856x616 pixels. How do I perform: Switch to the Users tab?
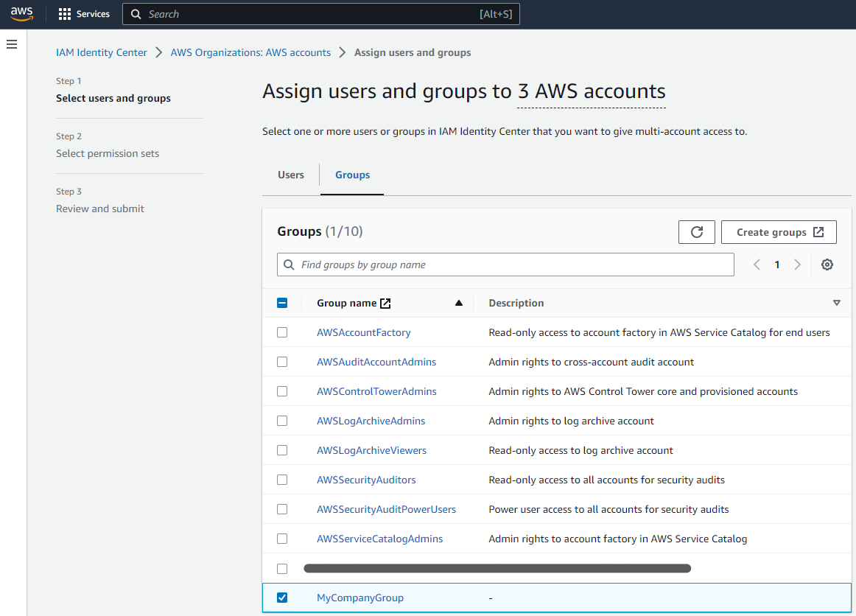tap(290, 175)
